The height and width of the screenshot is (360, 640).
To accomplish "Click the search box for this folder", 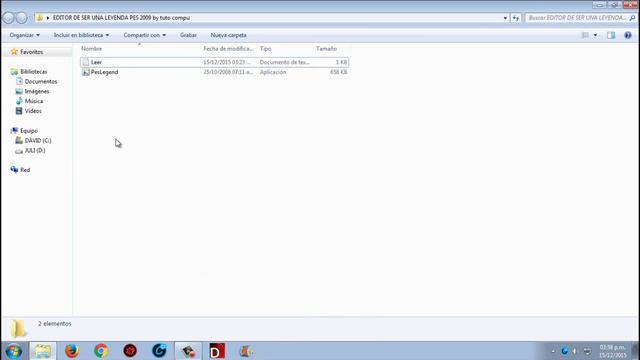I will point(576,18).
